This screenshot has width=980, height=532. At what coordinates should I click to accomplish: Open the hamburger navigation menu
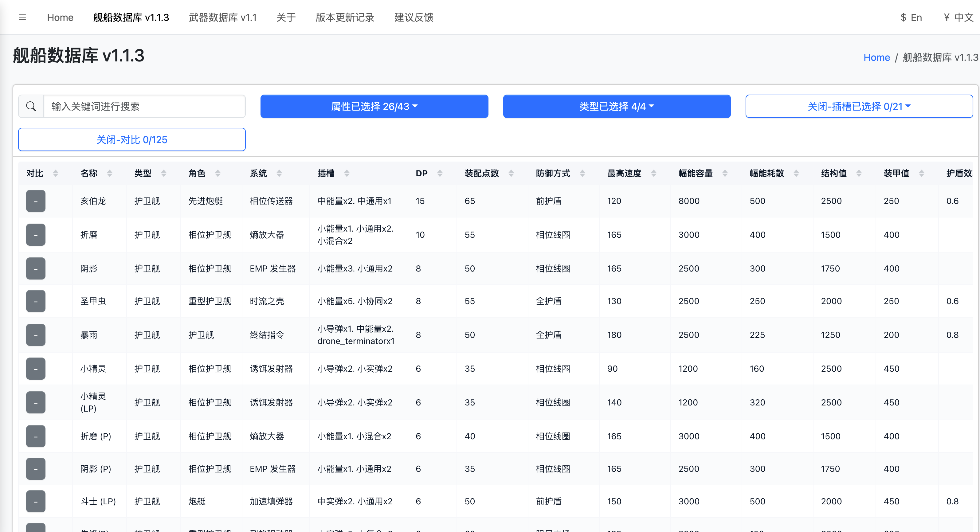tap(22, 17)
